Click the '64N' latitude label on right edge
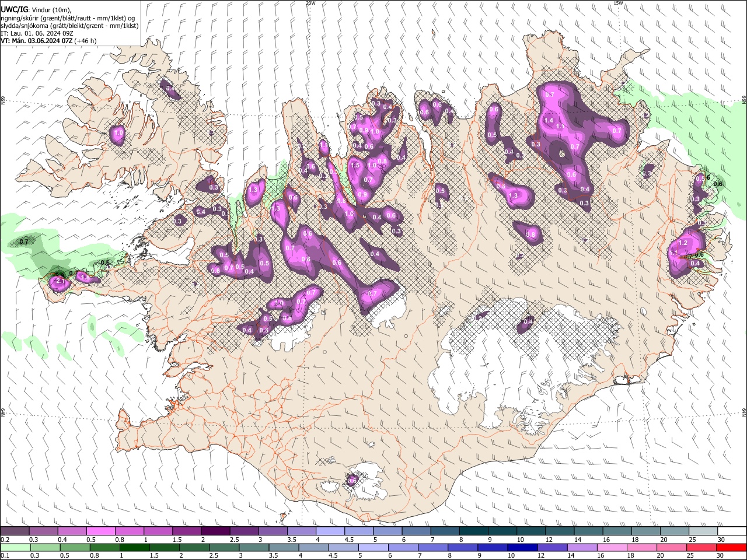Screen dimensions: 747x560 pos(744,412)
